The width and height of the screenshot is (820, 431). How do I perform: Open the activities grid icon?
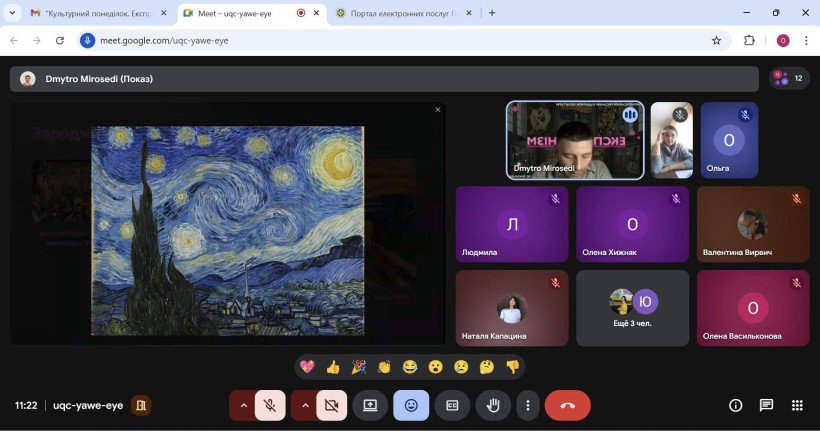[x=797, y=405]
